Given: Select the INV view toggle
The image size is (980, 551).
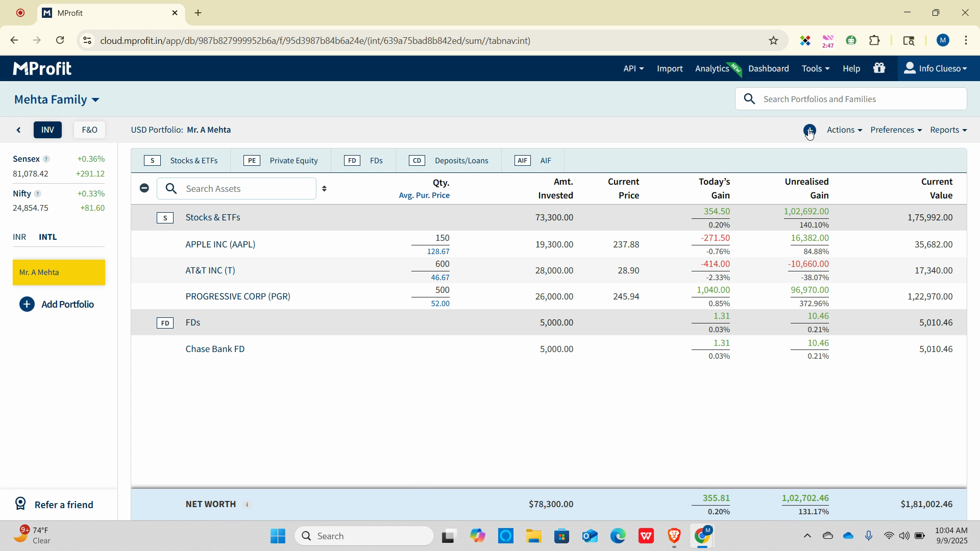Looking at the screenshot, I should (47, 130).
